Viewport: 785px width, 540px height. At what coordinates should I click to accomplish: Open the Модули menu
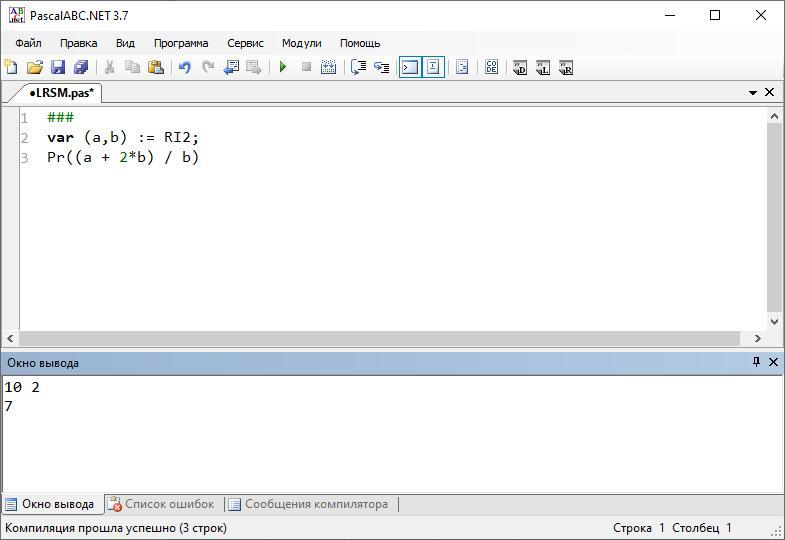tap(301, 43)
